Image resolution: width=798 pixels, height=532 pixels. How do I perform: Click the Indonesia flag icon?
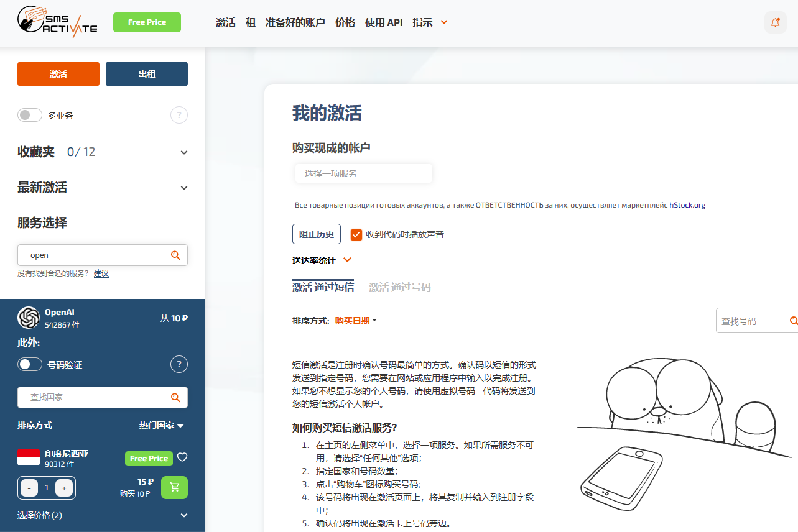pyautogui.click(x=29, y=457)
